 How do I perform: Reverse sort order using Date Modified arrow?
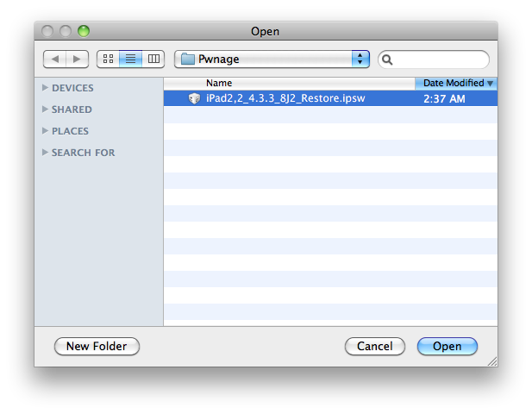coord(490,84)
